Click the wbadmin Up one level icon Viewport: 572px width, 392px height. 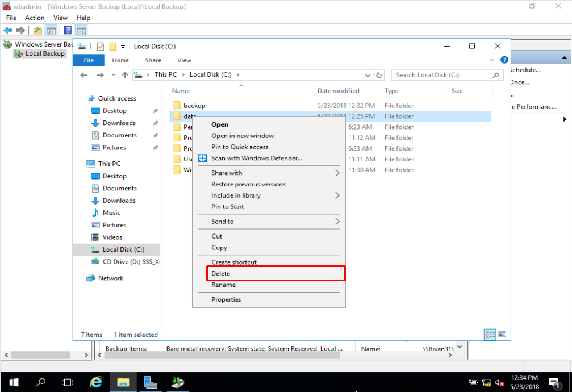pos(38,30)
